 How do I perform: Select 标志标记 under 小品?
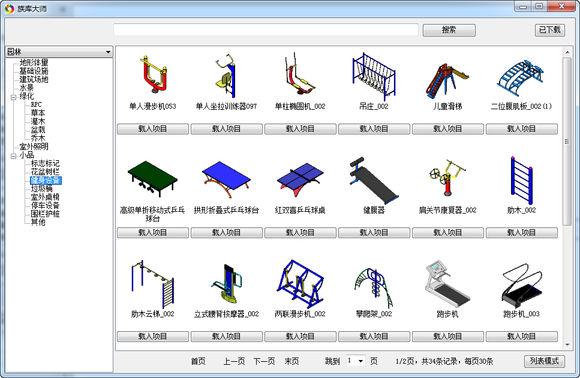coord(45,163)
